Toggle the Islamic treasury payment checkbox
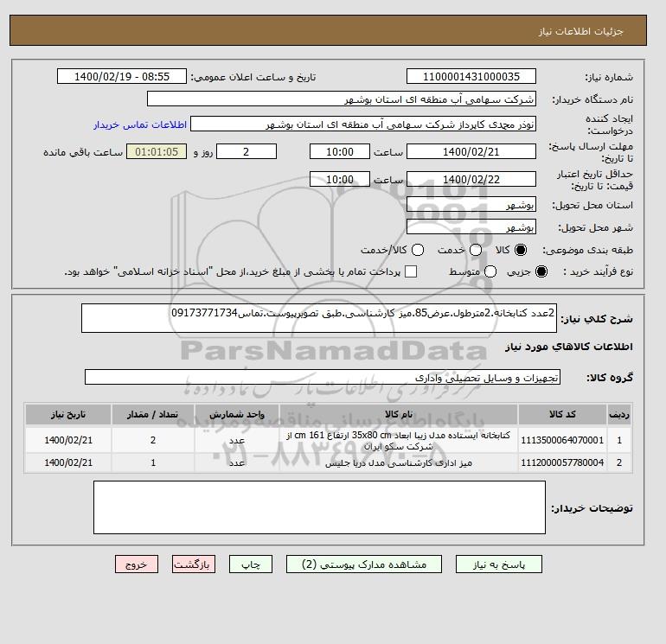This screenshot has width=666, height=644. 411,271
